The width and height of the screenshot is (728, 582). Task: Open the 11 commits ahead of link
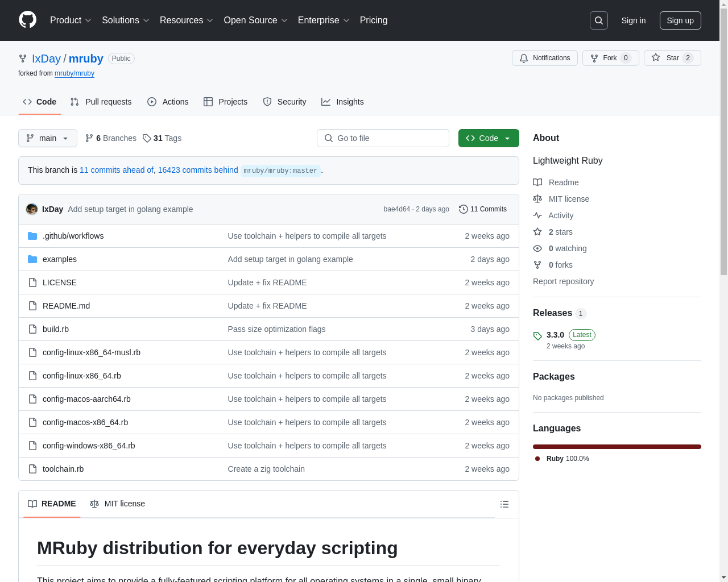tap(117, 170)
